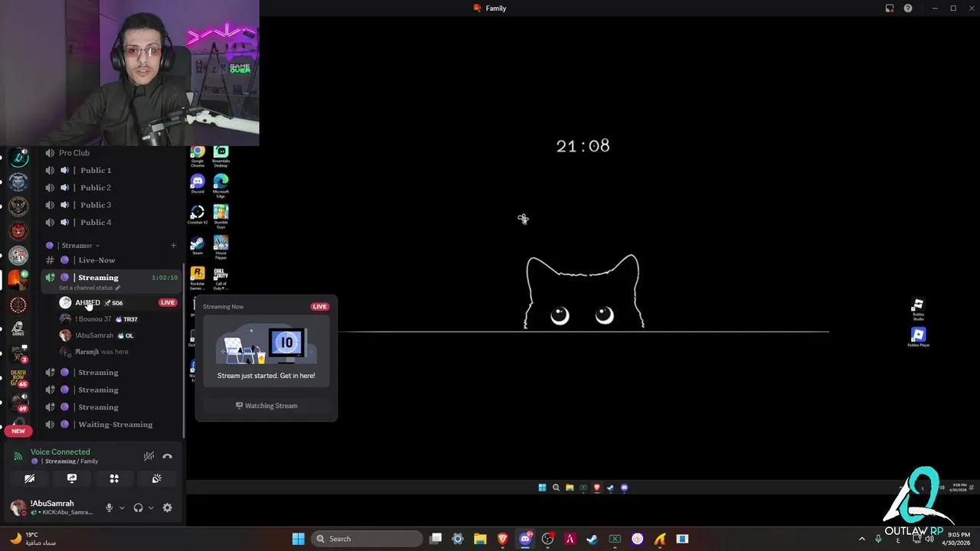Join the Public 3 voice channel
This screenshot has height=551, width=980.
111,205
